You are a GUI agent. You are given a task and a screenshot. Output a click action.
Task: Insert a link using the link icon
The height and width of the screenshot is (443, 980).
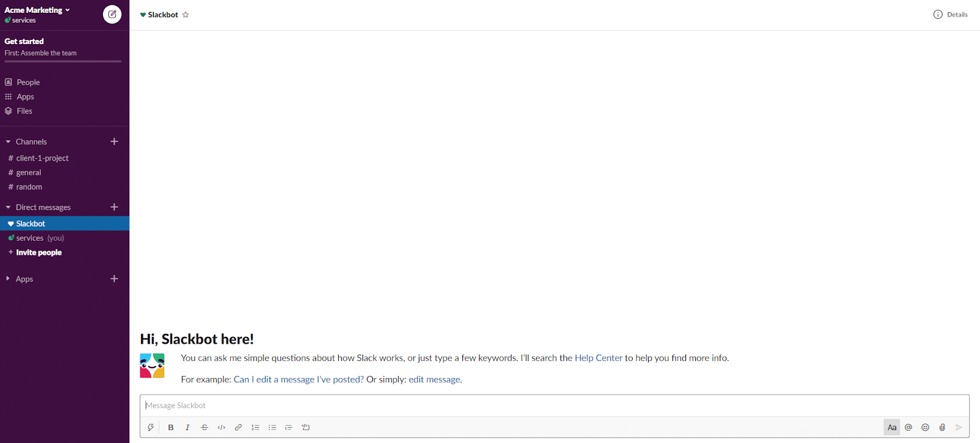(x=238, y=428)
